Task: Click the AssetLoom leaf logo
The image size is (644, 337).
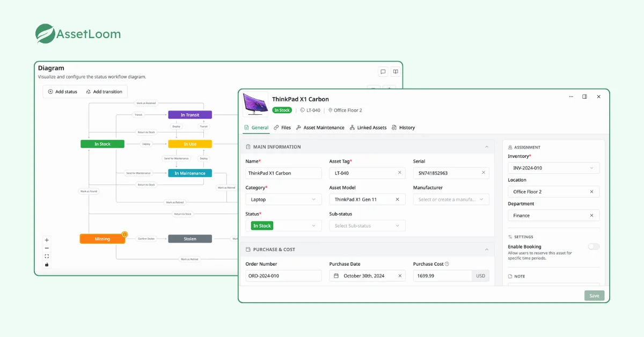Action: click(x=45, y=34)
